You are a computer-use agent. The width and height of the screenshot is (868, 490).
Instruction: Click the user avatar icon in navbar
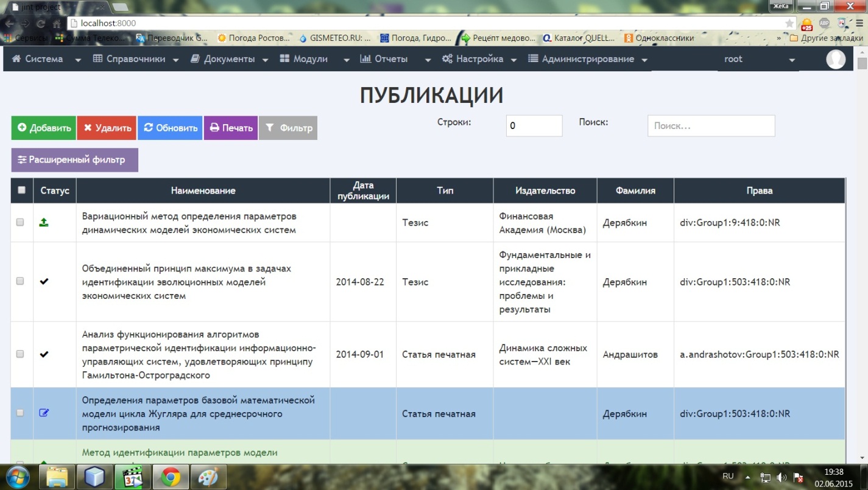point(836,59)
